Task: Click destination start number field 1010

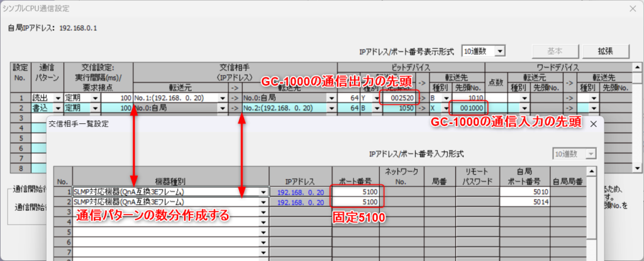Action: (x=468, y=98)
